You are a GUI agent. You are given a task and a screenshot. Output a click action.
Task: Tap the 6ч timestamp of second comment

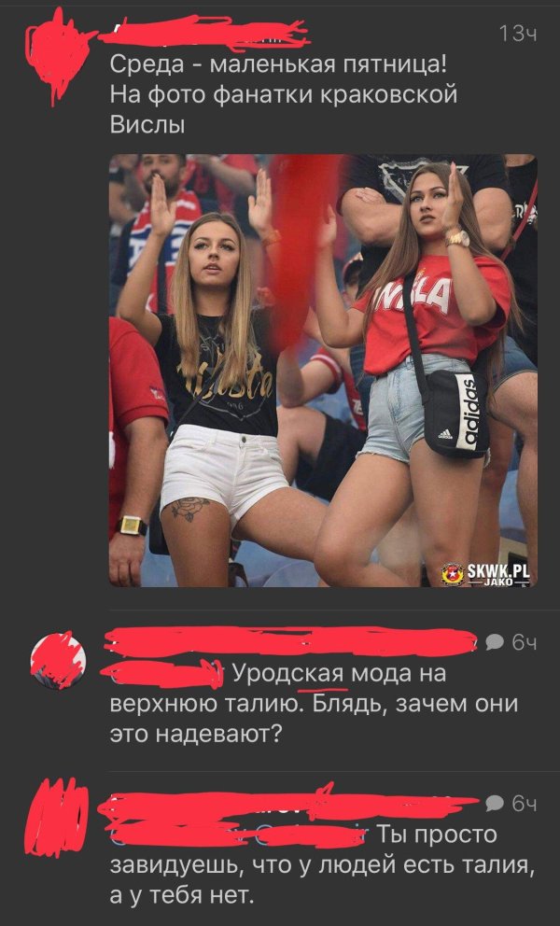(x=524, y=803)
